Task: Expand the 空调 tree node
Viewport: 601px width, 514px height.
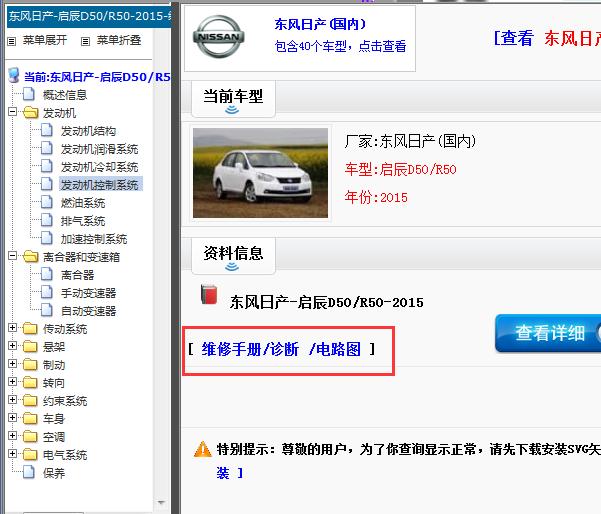Action: [12, 436]
